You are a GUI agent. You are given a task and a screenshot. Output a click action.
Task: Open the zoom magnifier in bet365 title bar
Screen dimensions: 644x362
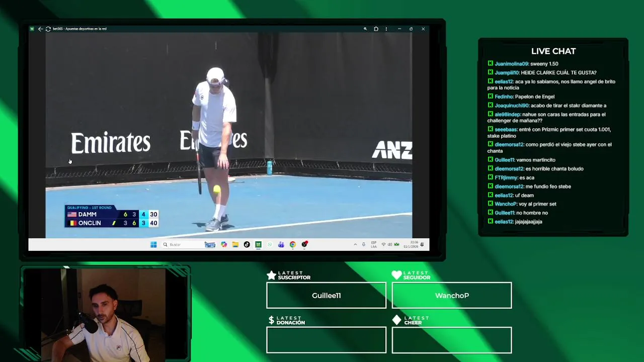pos(365,29)
